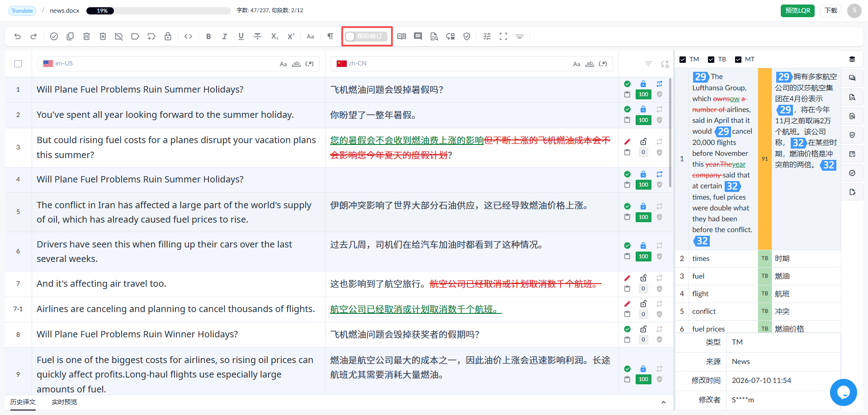
Task: Change case with the toolbar Aa dropdown
Action: pyautogui.click(x=311, y=37)
